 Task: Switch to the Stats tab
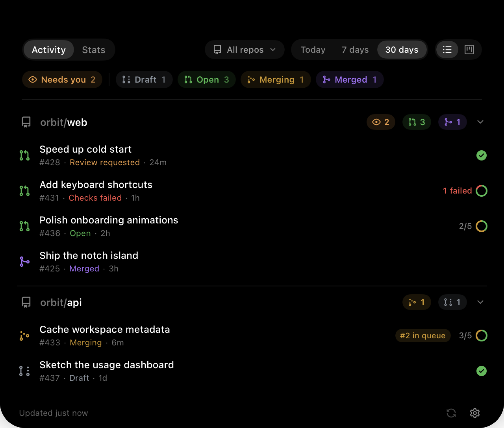click(x=94, y=50)
